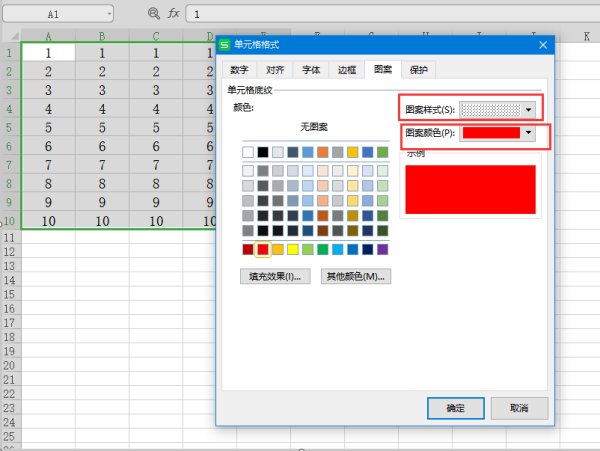Cancel with the 取消 button
This screenshot has height=451, width=600.
(x=519, y=408)
